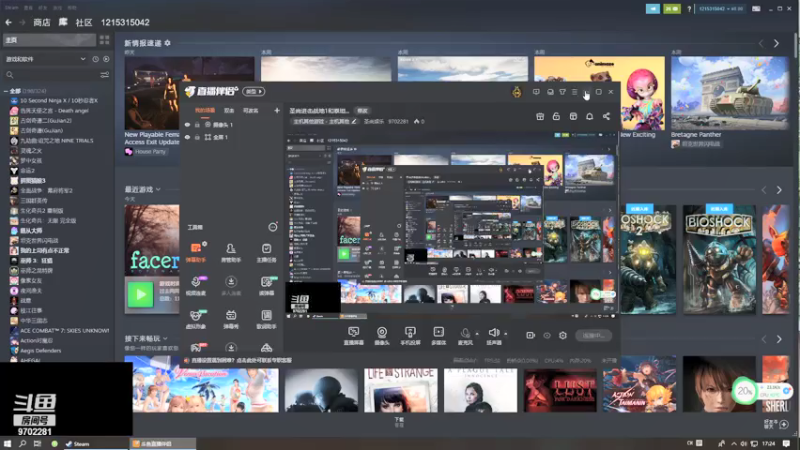Select 10 Second Ninja X in library
The height and width of the screenshot is (450, 800).
coord(59,101)
